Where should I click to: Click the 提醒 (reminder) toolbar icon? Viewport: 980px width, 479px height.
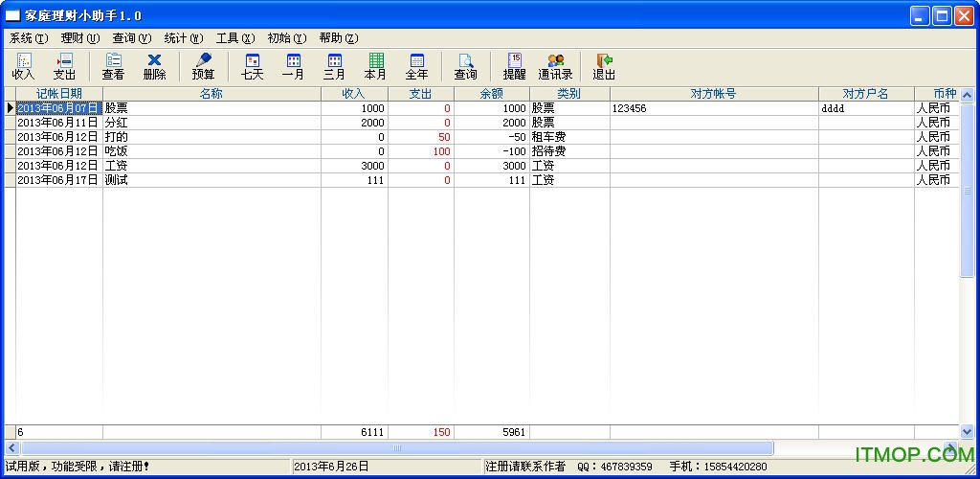pos(514,66)
